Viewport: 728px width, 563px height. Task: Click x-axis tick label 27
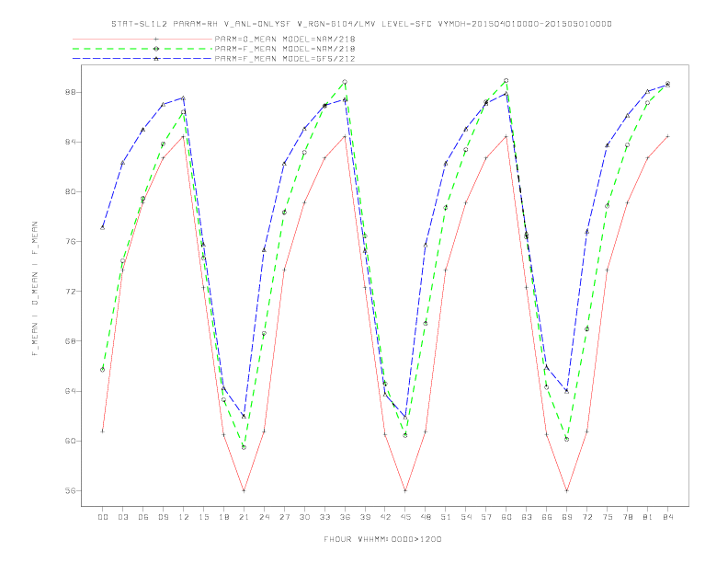point(284,517)
